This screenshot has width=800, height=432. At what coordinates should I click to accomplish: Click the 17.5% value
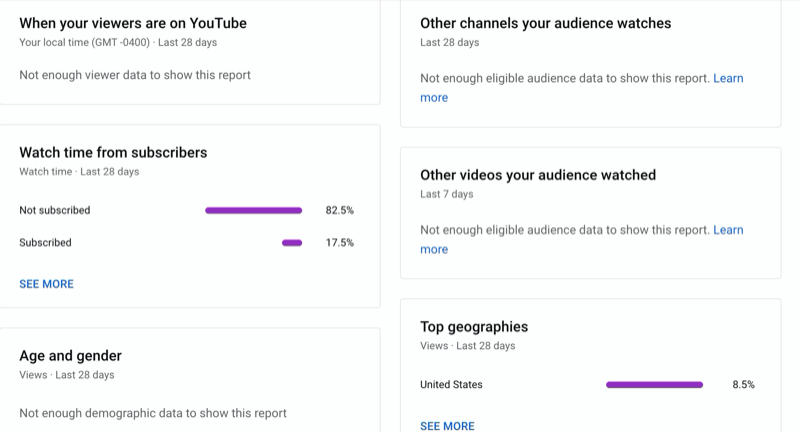click(340, 243)
